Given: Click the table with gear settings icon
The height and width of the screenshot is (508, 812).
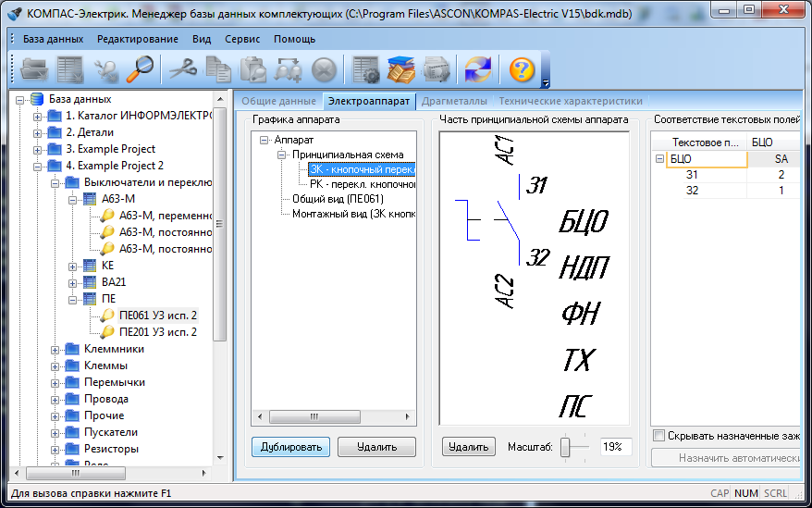Looking at the screenshot, I should pyautogui.click(x=366, y=69).
